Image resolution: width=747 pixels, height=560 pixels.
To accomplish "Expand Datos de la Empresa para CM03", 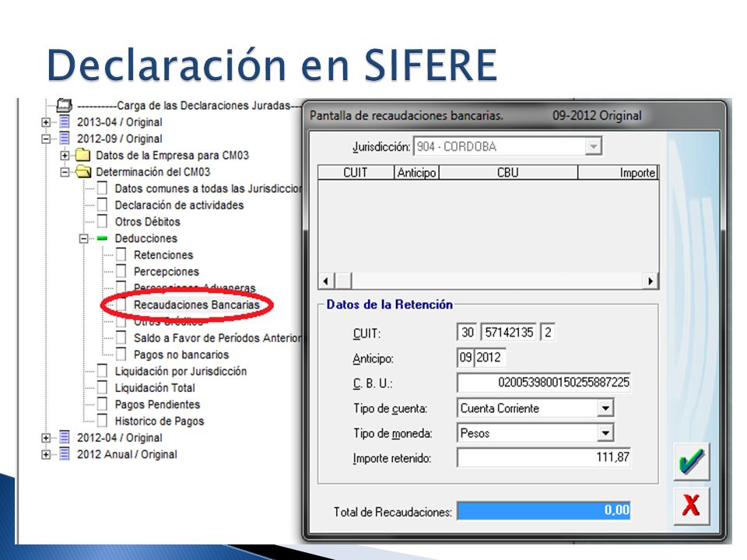I will 65,156.
